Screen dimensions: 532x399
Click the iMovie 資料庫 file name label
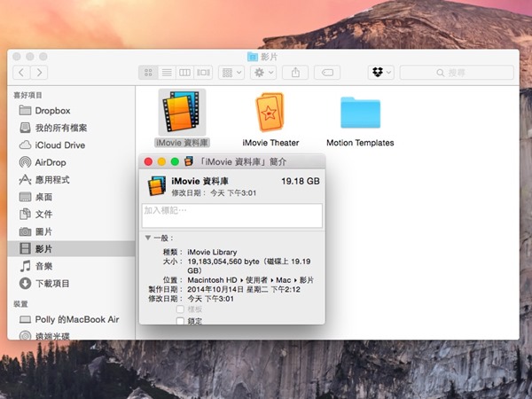point(182,143)
